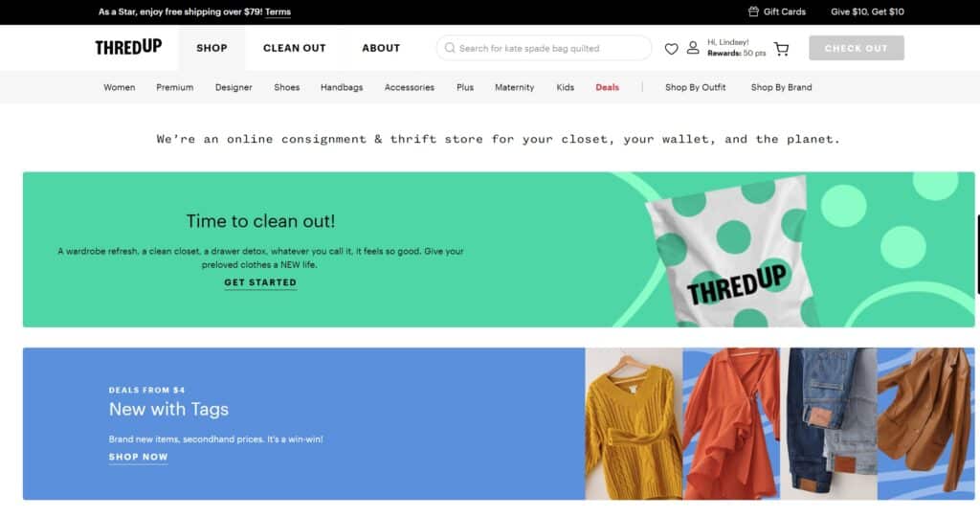The image size is (980, 517).
Task: Open the shipping Terms link
Action: tap(278, 11)
